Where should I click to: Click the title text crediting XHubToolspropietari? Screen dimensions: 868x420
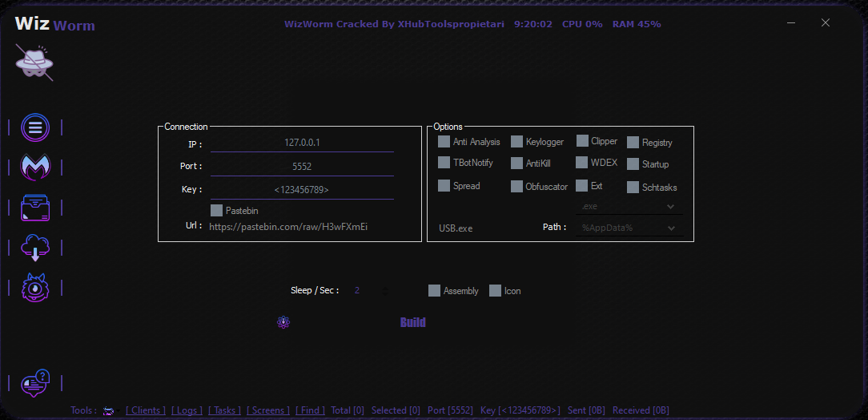coord(394,24)
